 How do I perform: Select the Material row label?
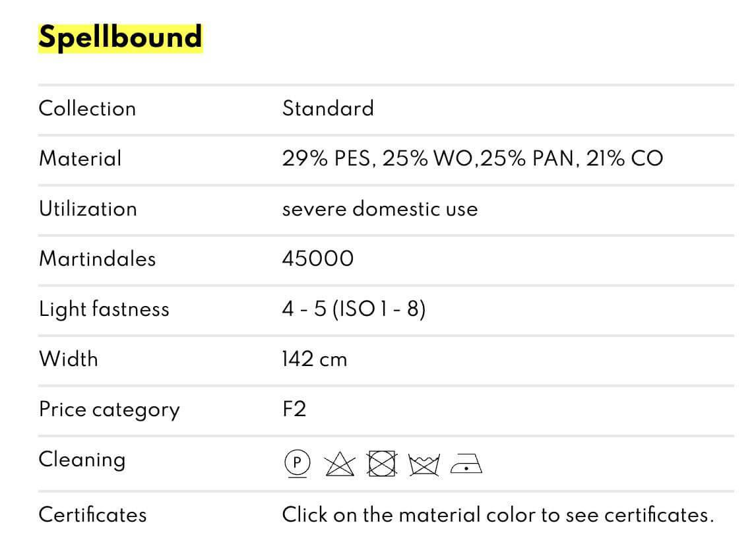point(80,158)
